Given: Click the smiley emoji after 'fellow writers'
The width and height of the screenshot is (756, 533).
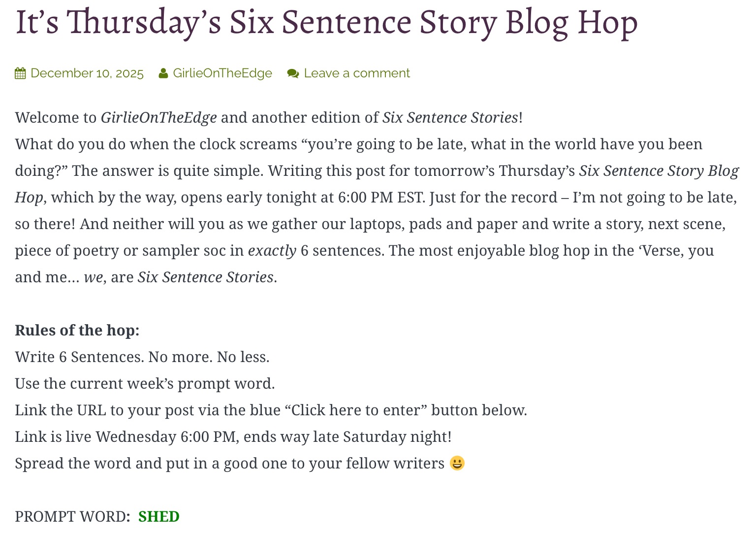Looking at the screenshot, I should click(457, 463).
